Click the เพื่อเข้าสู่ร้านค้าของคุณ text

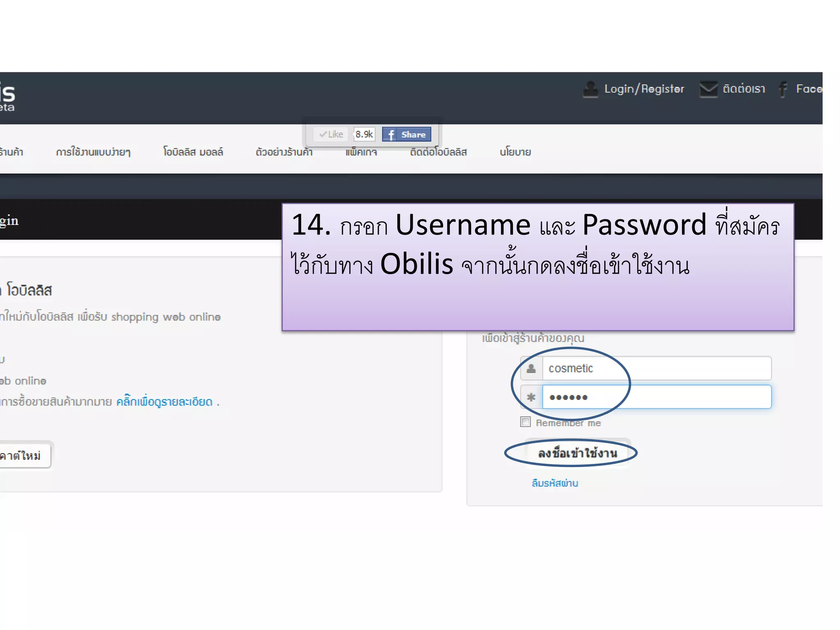tap(533, 338)
